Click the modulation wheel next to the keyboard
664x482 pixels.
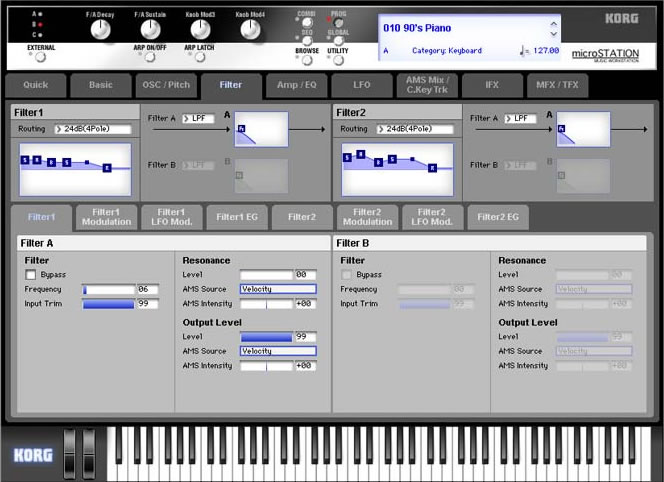pos(89,454)
